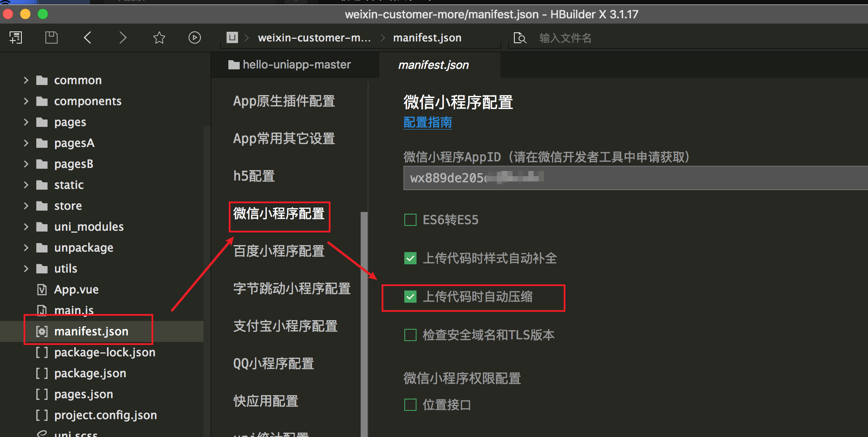The height and width of the screenshot is (437, 868).
Task: Click the hello-uniapp-master tab folder icon
Action: [234, 65]
